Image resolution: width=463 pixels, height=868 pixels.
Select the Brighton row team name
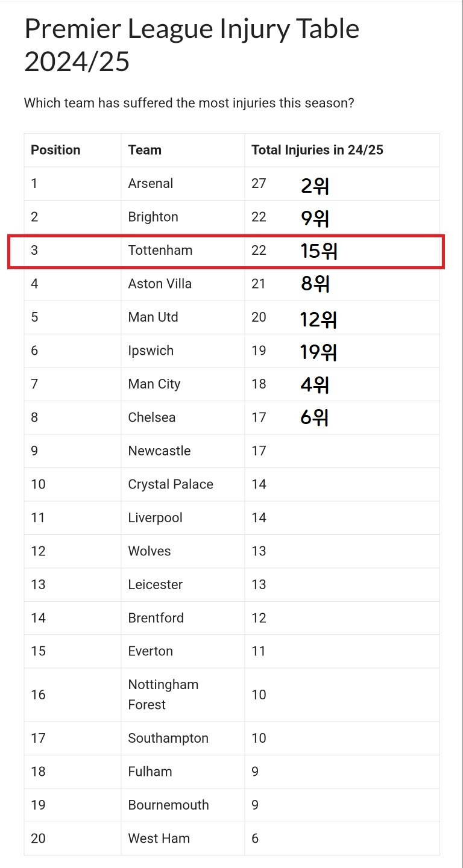pos(153,217)
